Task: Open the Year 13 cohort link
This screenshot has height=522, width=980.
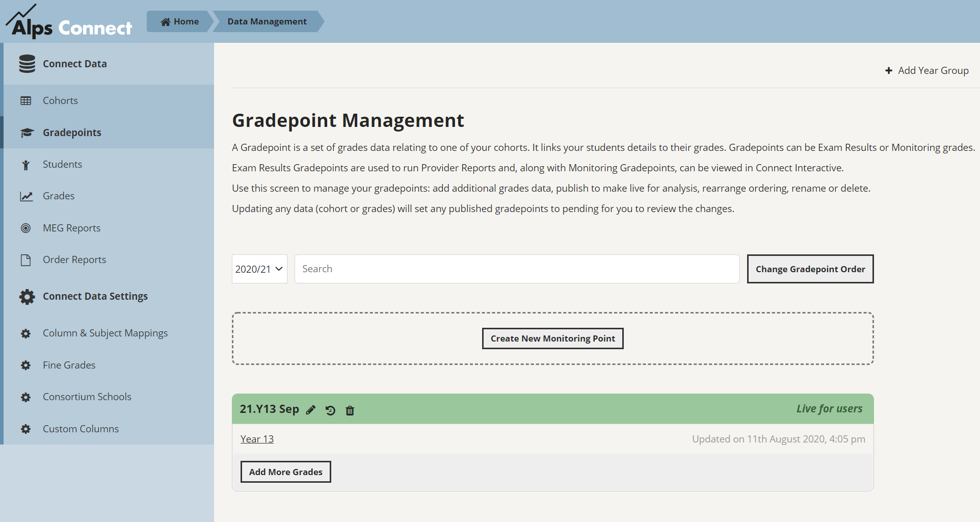Action: click(x=257, y=439)
